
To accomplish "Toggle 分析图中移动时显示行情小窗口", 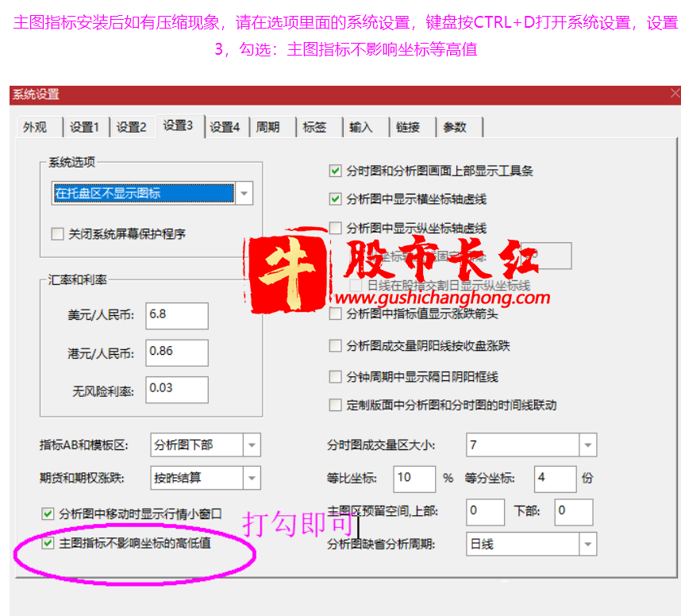I will coord(48,514).
